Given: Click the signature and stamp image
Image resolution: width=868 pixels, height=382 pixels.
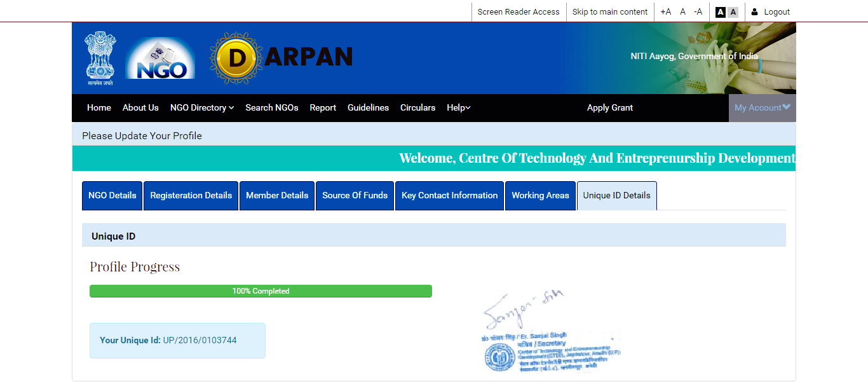Looking at the screenshot, I should click(x=550, y=332).
